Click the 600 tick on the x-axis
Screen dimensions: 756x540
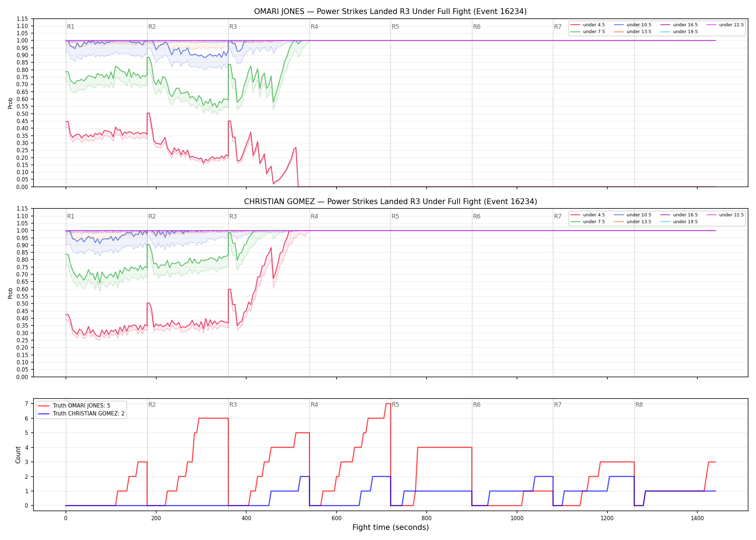(x=337, y=518)
